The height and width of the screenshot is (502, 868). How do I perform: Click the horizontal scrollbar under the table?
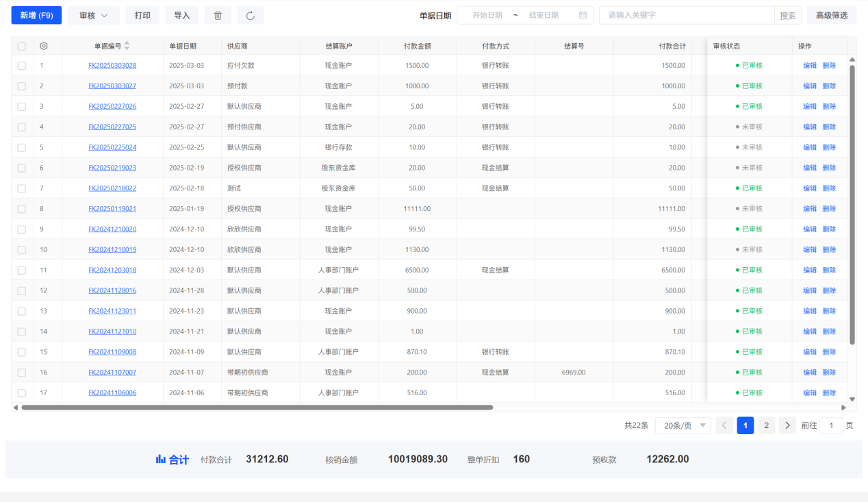click(x=257, y=407)
